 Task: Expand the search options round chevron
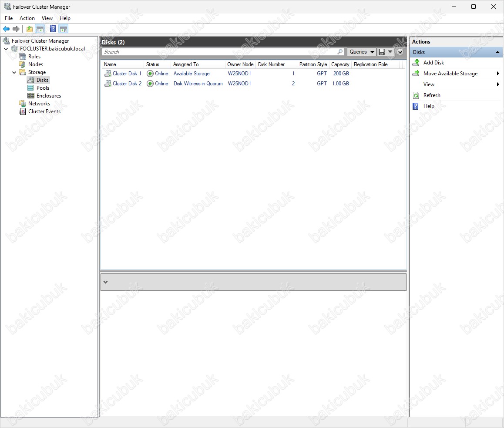400,52
